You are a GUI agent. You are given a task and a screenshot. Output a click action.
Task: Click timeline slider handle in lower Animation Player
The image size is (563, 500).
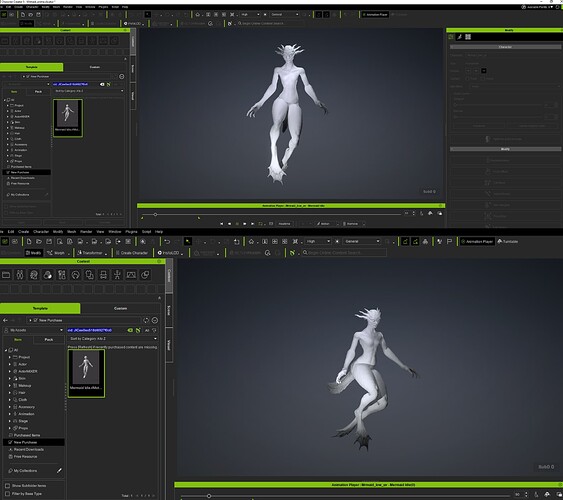tap(209, 496)
